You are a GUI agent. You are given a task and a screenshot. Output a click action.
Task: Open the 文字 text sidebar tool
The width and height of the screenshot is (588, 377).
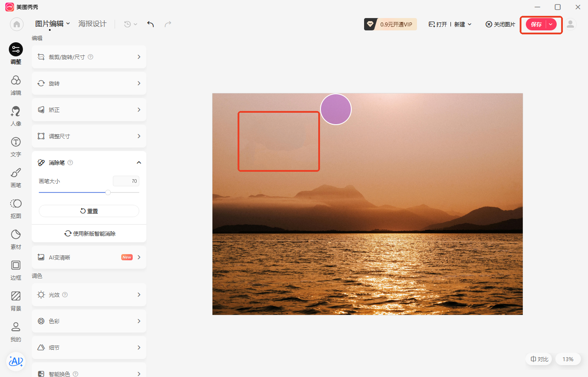click(16, 147)
